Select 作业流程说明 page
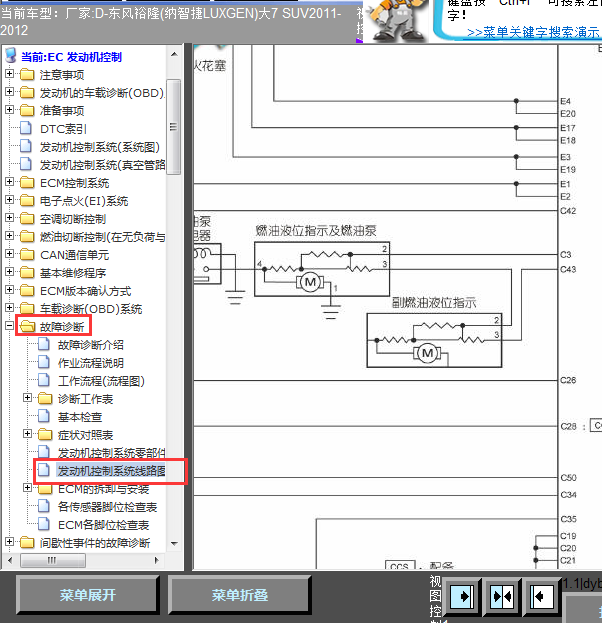This screenshot has height=623, width=602. [91, 363]
